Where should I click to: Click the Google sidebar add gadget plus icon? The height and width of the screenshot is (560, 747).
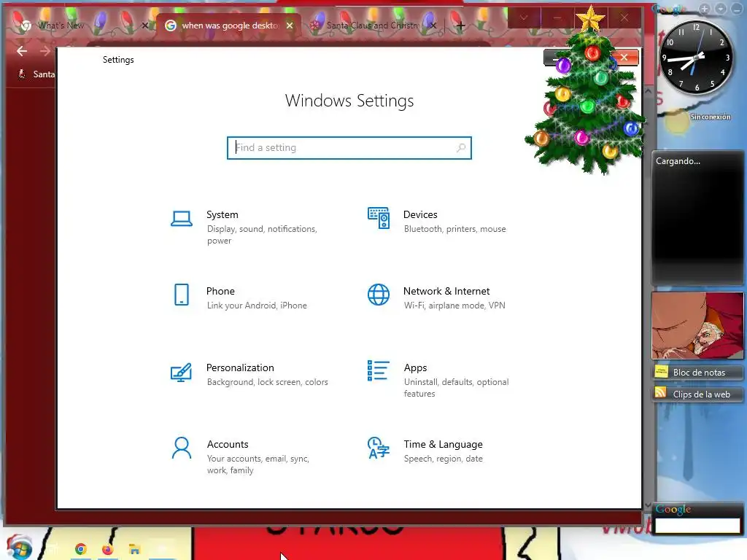point(705,9)
